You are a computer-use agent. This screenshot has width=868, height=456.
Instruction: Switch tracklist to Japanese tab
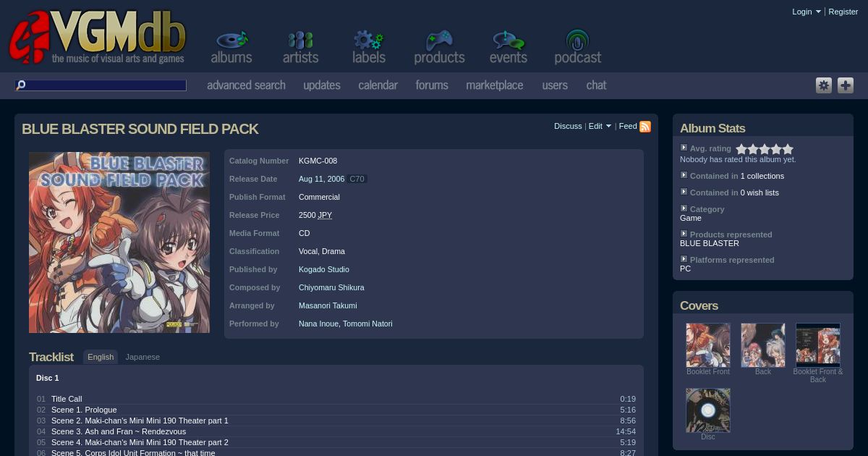pos(142,357)
